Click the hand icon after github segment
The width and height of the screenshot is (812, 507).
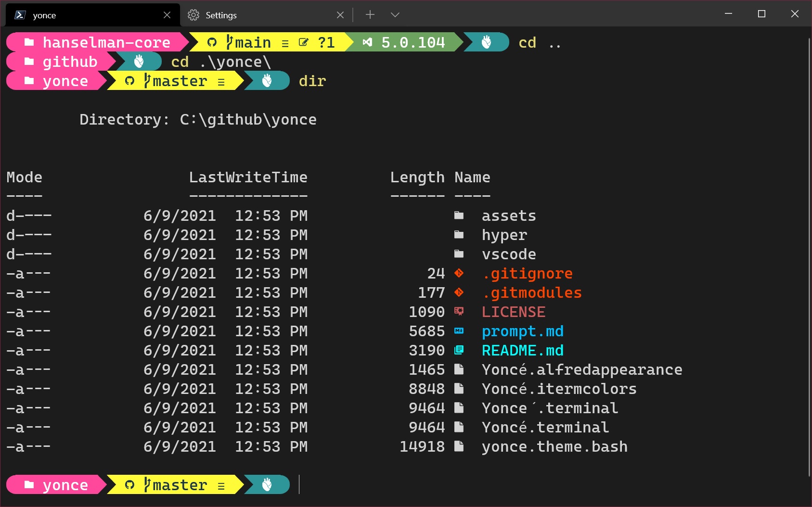pos(139,62)
